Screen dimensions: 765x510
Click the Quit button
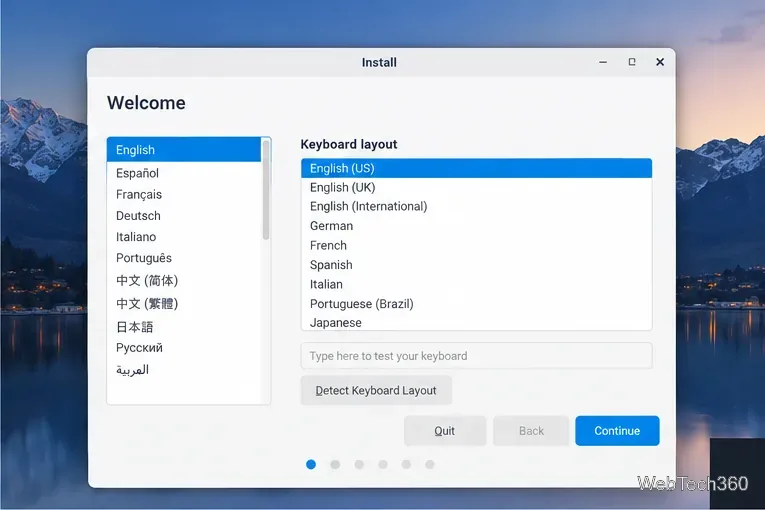pyautogui.click(x=445, y=430)
